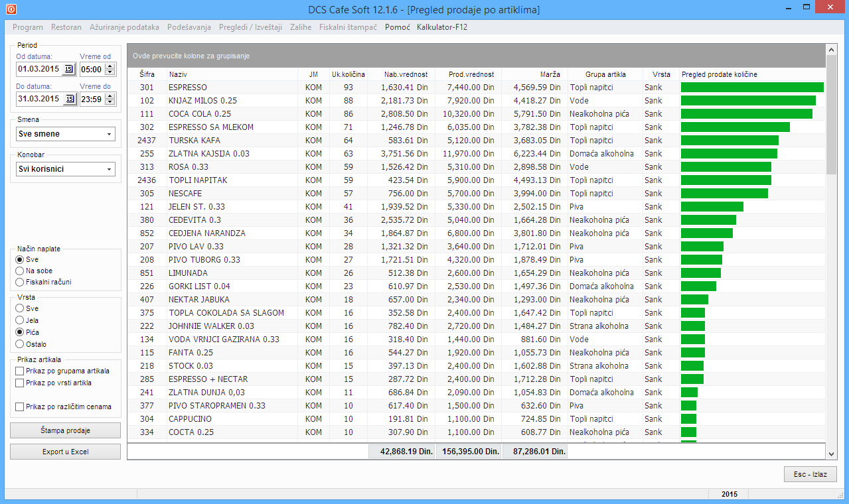This screenshot has height=504, width=849.
Task: Click the 'Štampa prodaje' button
Action: [65, 430]
